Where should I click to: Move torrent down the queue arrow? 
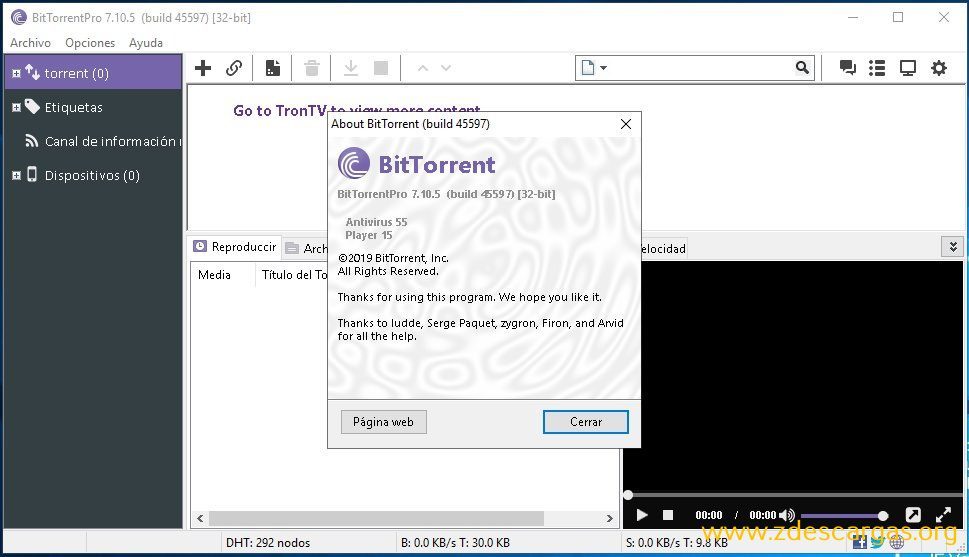click(446, 68)
